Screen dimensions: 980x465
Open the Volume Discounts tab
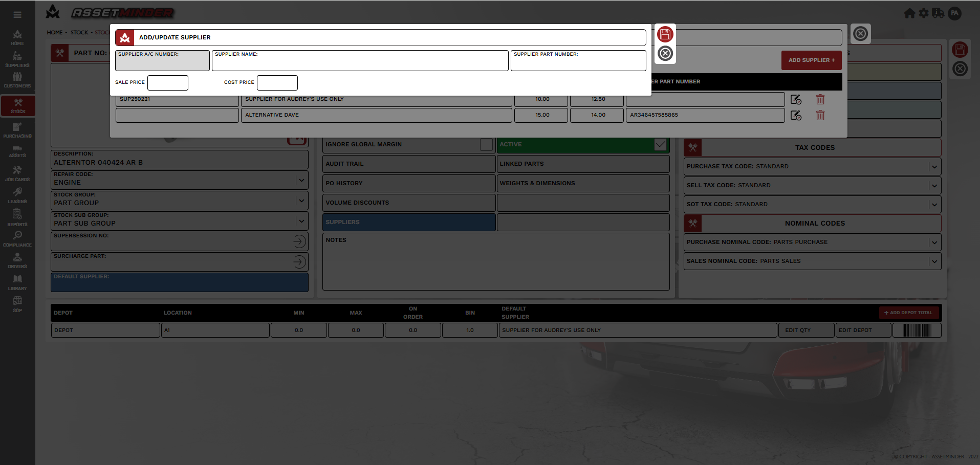408,203
